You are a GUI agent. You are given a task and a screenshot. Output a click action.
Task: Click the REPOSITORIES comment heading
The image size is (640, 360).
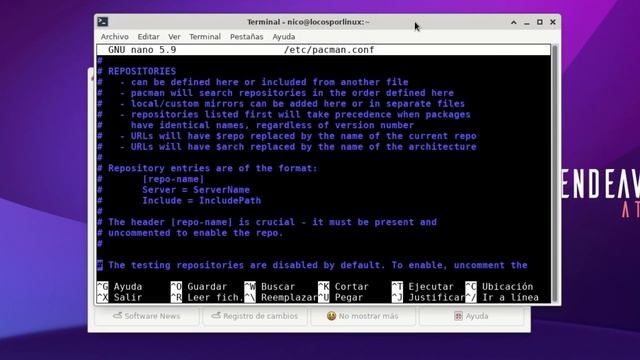point(142,71)
